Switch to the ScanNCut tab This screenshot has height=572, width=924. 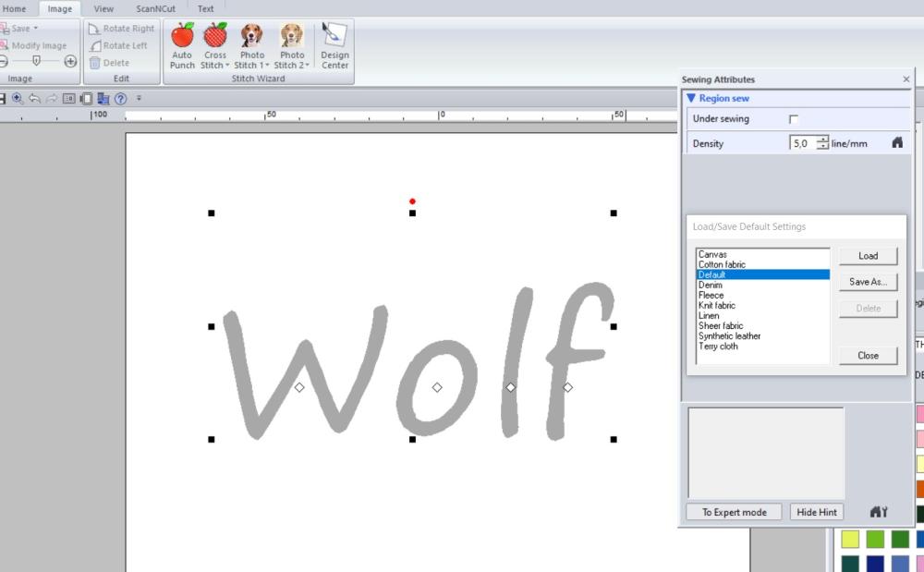pyautogui.click(x=154, y=8)
